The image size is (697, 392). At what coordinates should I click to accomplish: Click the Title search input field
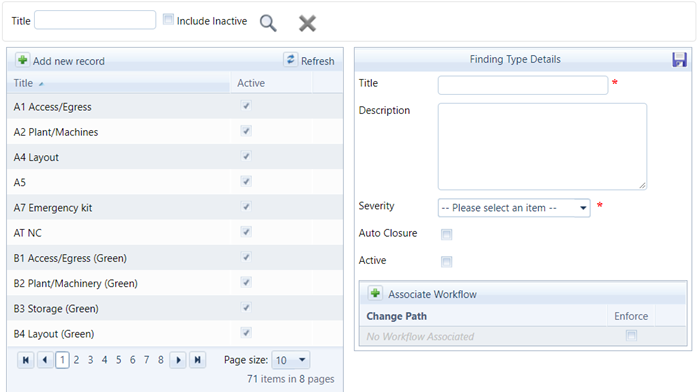pos(95,20)
